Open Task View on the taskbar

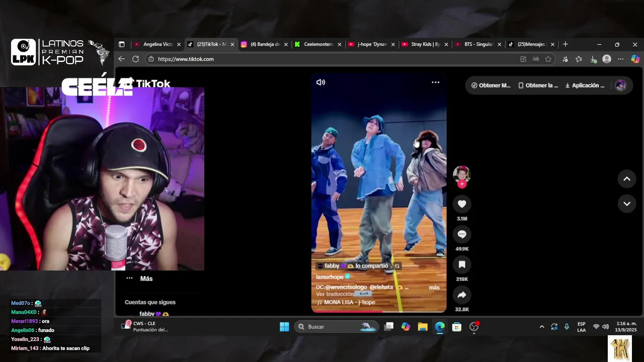[388, 327]
